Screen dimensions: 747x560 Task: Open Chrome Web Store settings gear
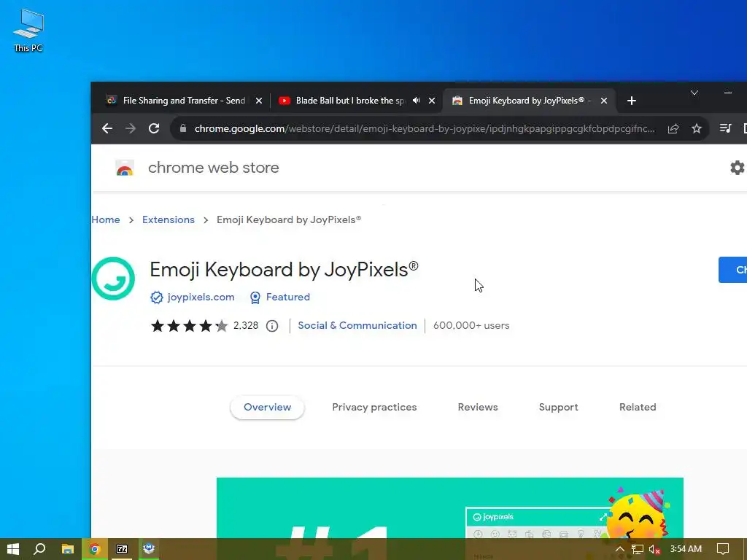(738, 168)
